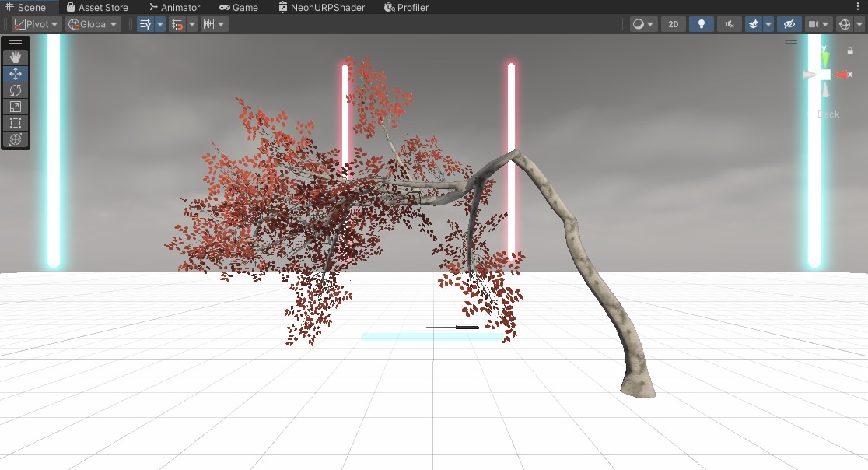Toggle the orientation gizmo rotation lock
868x470 pixels.
click(x=850, y=51)
